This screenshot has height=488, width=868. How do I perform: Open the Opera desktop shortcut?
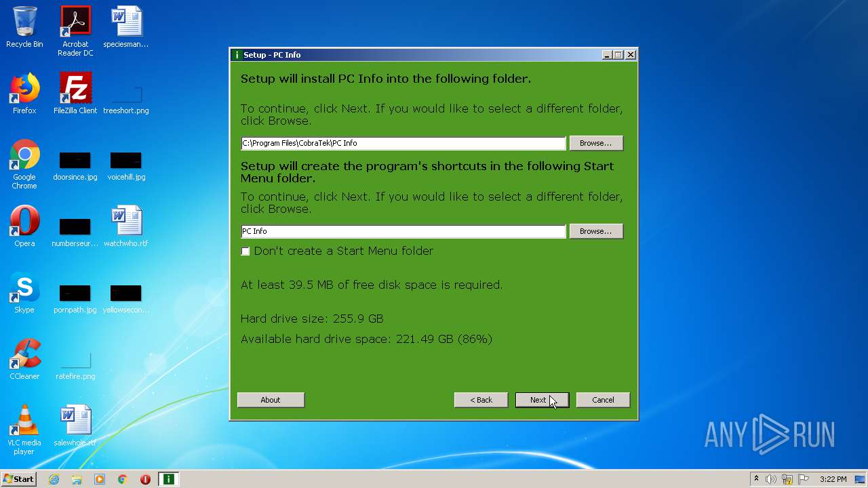coord(24,226)
